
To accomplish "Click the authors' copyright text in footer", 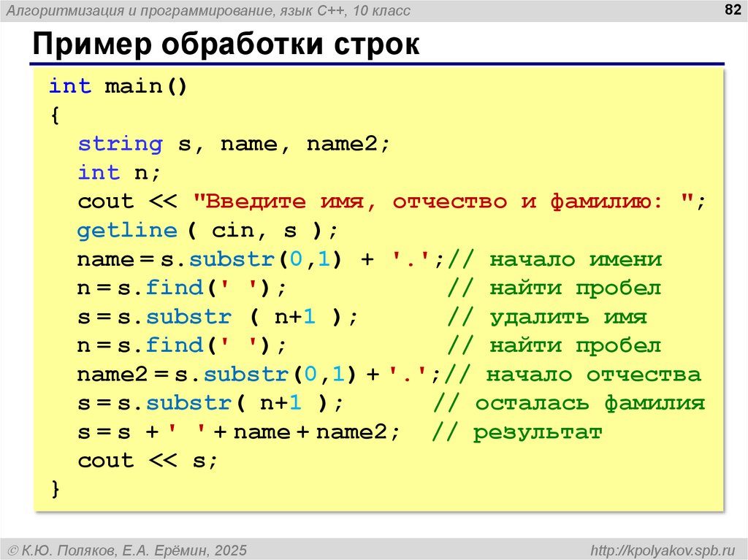I will pos(127,550).
